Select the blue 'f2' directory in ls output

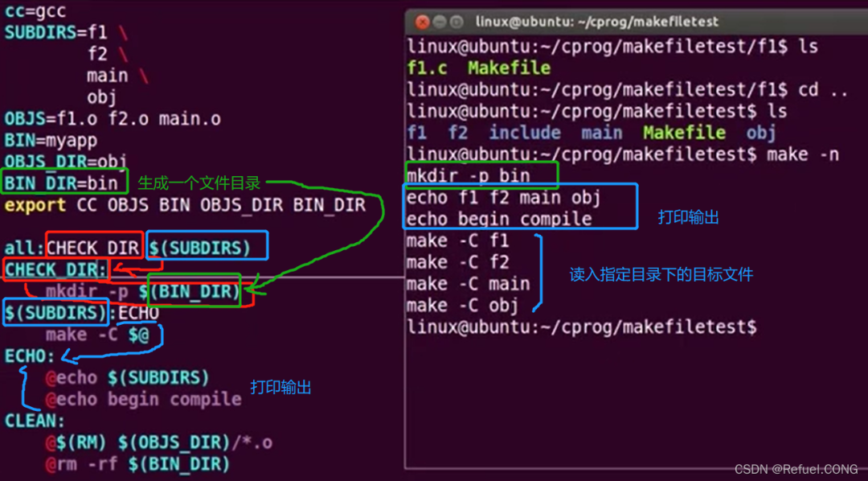click(x=458, y=133)
